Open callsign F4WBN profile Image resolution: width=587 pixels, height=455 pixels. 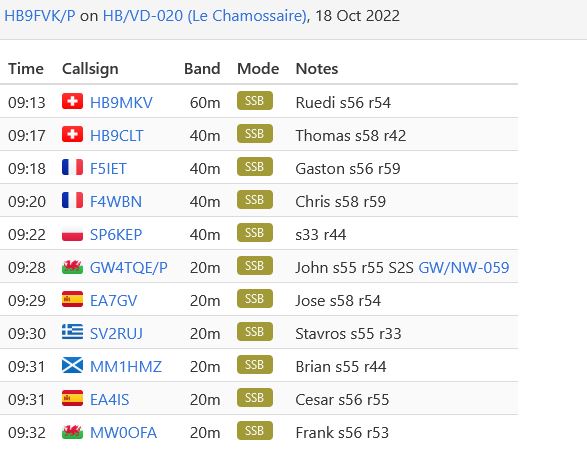pyautogui.click(x=116, y=201)
